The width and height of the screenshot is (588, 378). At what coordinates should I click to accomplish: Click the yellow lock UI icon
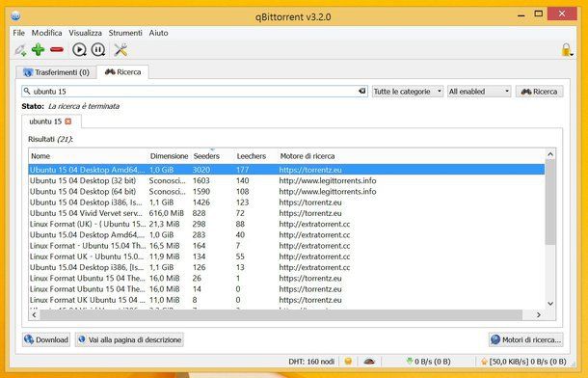coord(566,49)
